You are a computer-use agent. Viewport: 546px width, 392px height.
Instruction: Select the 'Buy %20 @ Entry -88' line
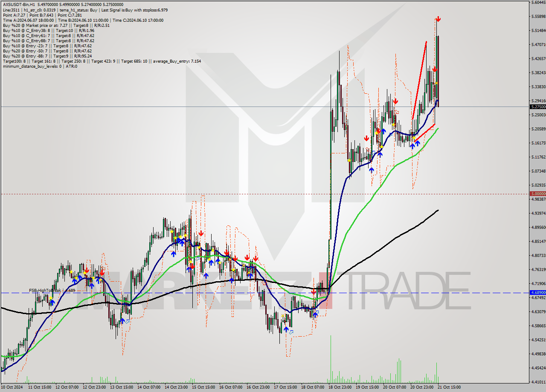point(47,56)
